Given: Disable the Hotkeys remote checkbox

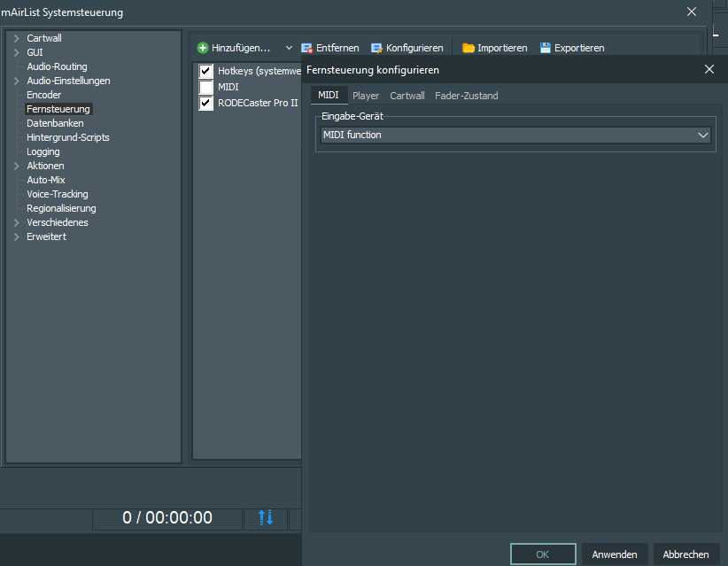Looking at the screenshot, I should click(x=206, y=71).
